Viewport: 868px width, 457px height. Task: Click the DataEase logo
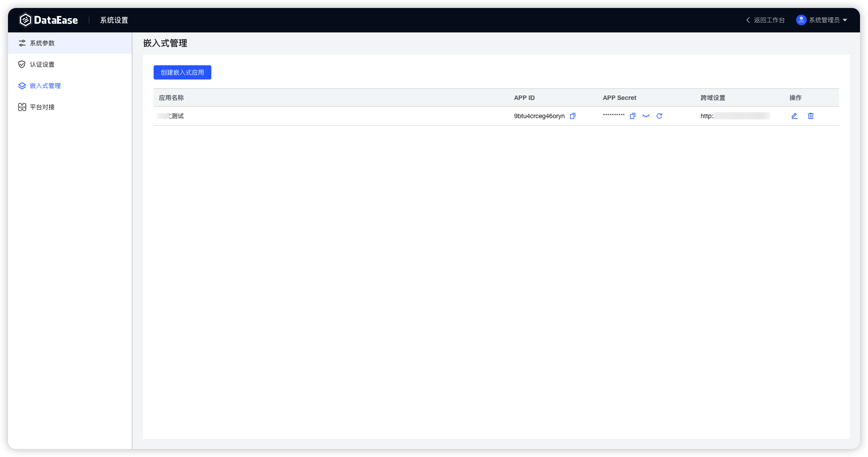48,20
